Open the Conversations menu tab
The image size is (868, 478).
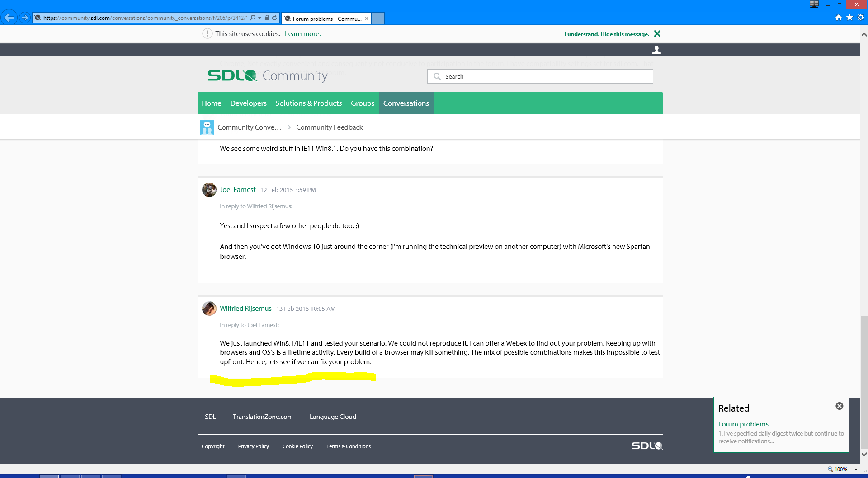click(x=406, y=103)
